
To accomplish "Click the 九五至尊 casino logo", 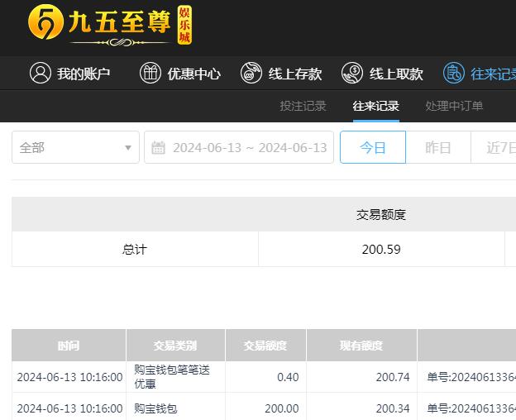I will (x=110, y=26).
